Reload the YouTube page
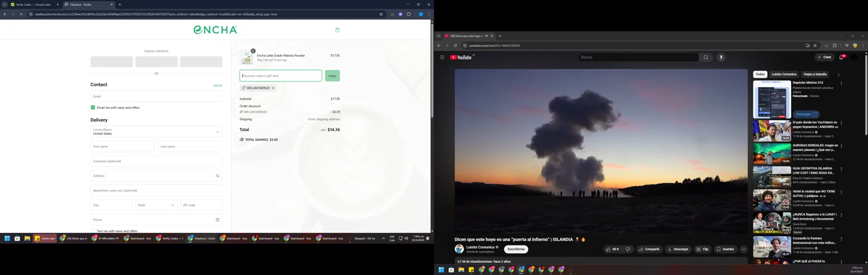868x275 pixels. pos(455,45)
